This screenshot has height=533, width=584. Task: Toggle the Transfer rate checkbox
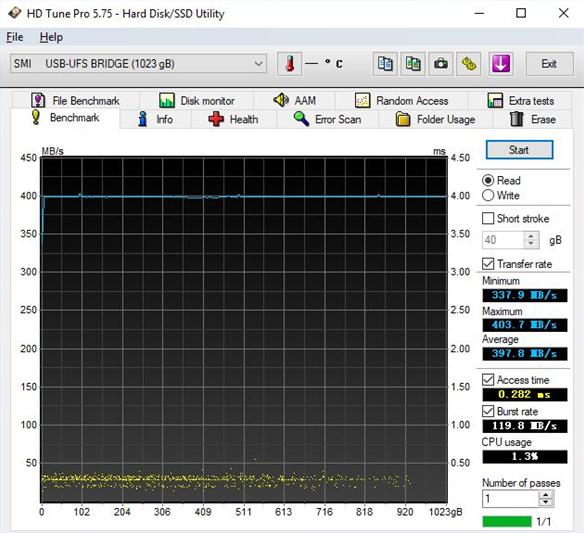point(488,264)
